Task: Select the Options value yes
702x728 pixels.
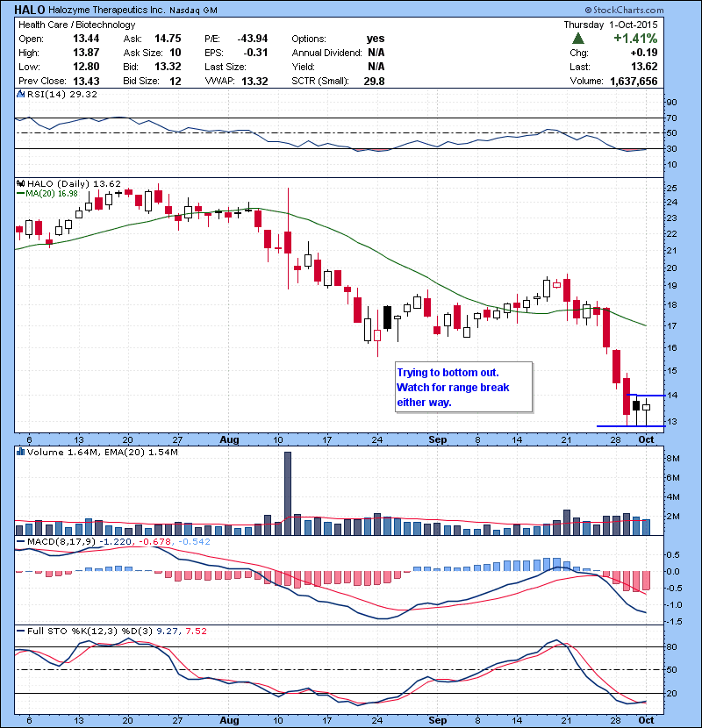Action: click(x=376, y=39)
